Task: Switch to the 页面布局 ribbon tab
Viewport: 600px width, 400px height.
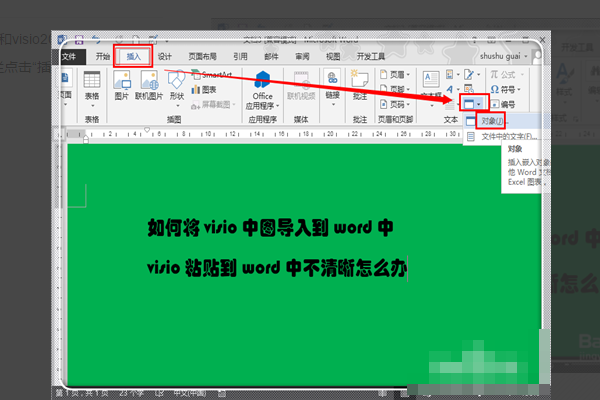Action: click(202, 57)
